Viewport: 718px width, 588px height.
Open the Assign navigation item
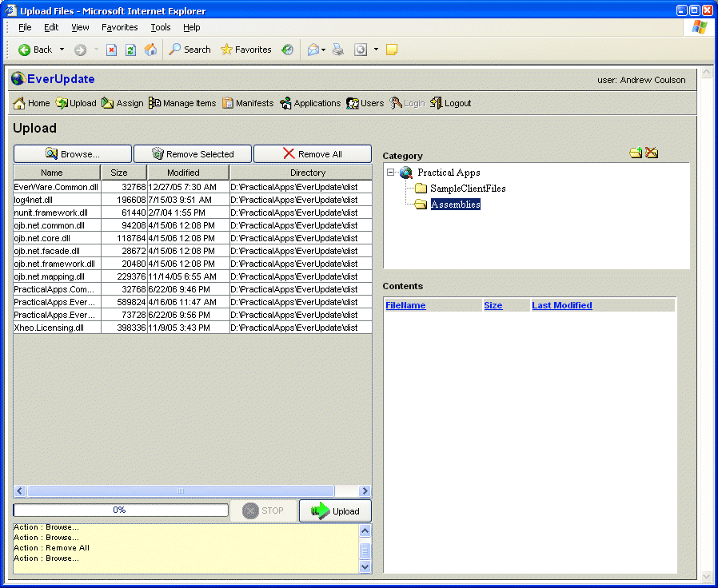[122, 103]
